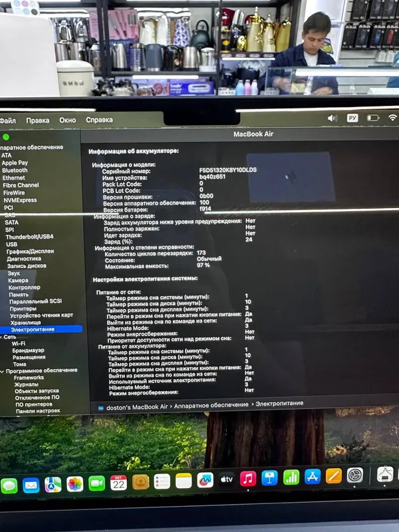Open the Mail app in the Dock
Image resolution: width=399 pixels, height=532 pixels.
tap(31, 485)
